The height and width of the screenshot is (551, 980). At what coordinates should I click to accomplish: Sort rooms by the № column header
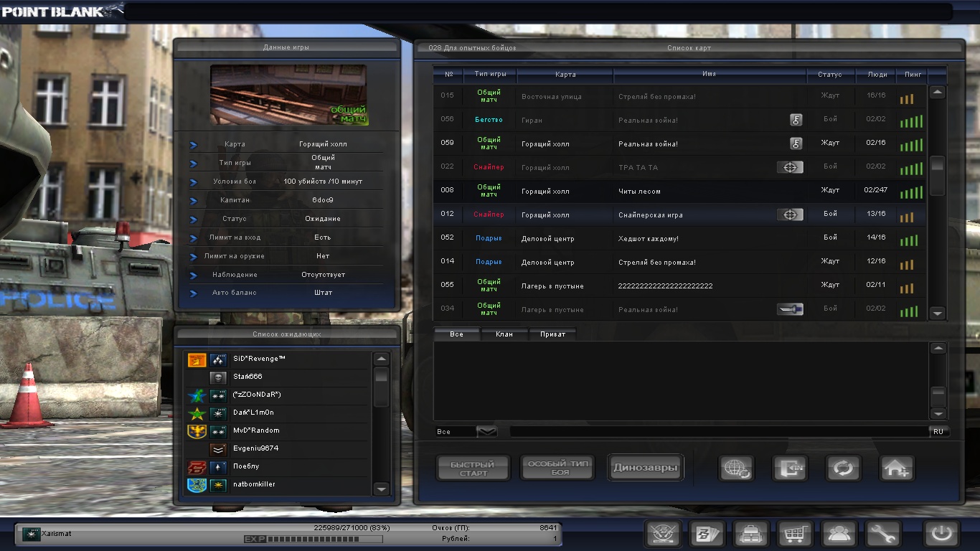[449, 75]
